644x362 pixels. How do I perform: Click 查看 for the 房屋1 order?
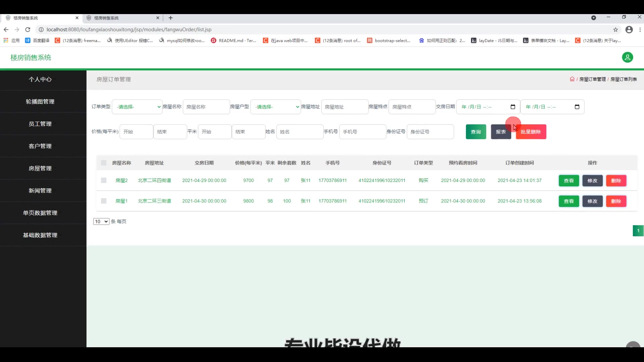(x=569, y=201)
